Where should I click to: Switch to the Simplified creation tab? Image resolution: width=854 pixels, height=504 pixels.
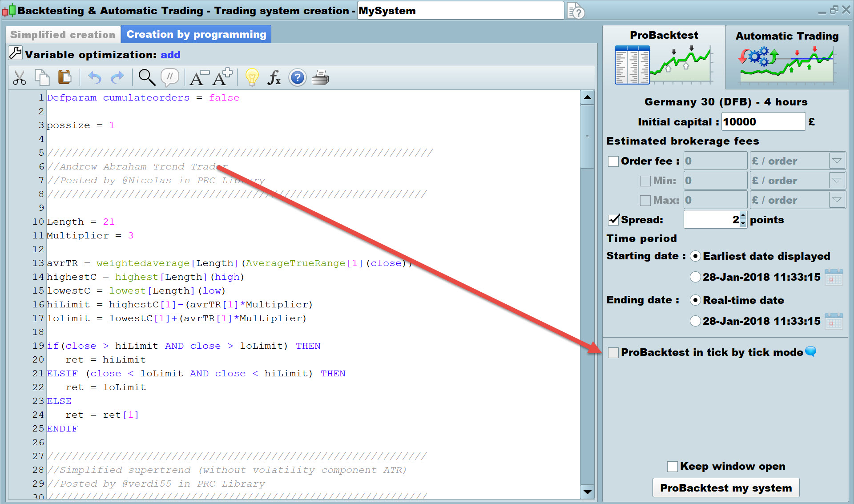[x=63, y=35]
